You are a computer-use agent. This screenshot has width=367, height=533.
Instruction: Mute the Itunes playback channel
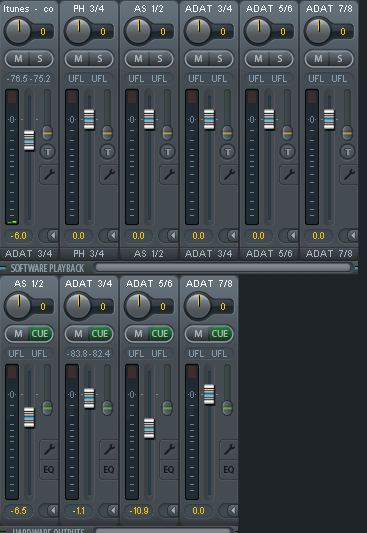pos(18,59)
